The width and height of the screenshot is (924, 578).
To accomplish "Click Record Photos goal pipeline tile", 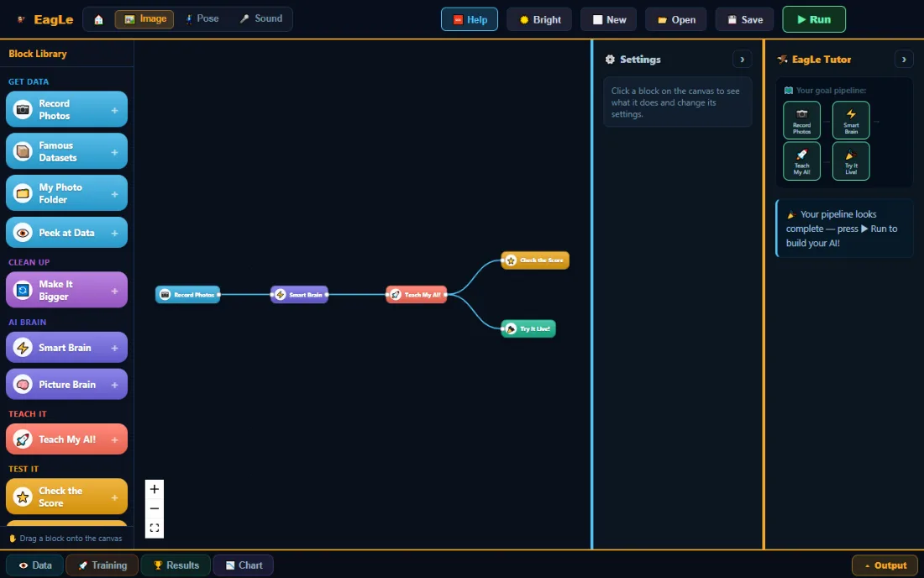I will [801, 120].
